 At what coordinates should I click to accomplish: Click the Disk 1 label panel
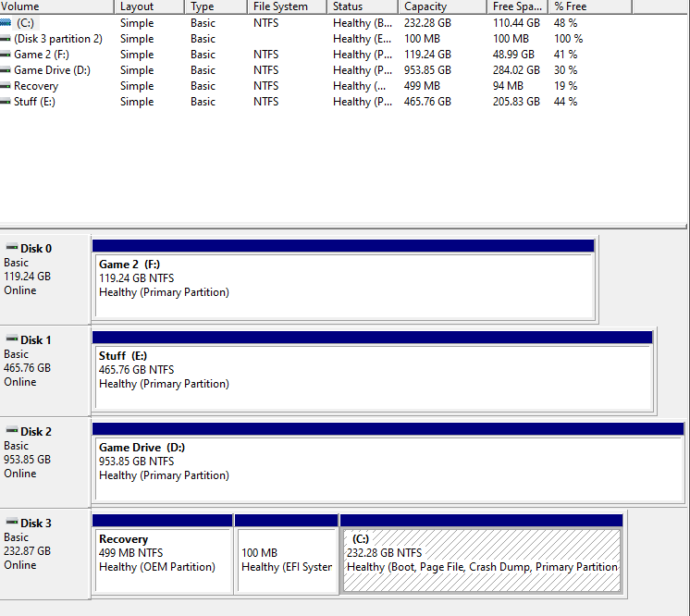45,372
